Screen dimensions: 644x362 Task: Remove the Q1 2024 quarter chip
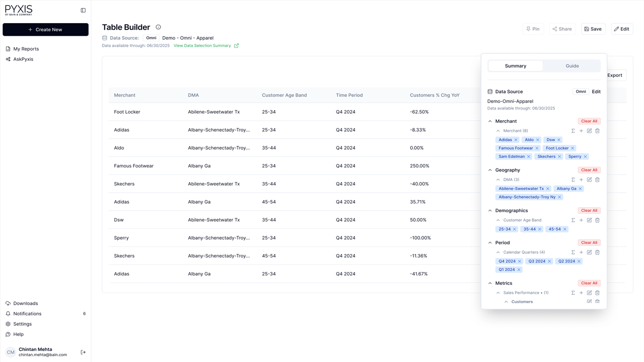[519, 269]
